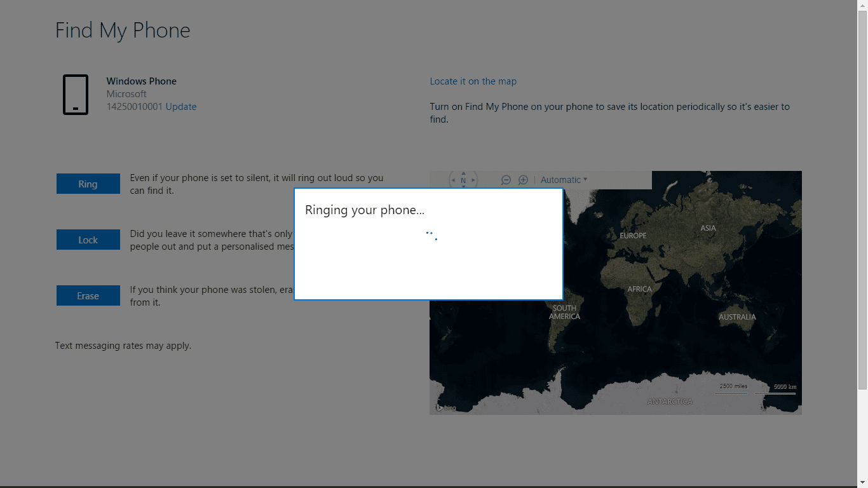Click AFRICA label on the map
This screenshot has height=488, width=868.
(639, 289)
